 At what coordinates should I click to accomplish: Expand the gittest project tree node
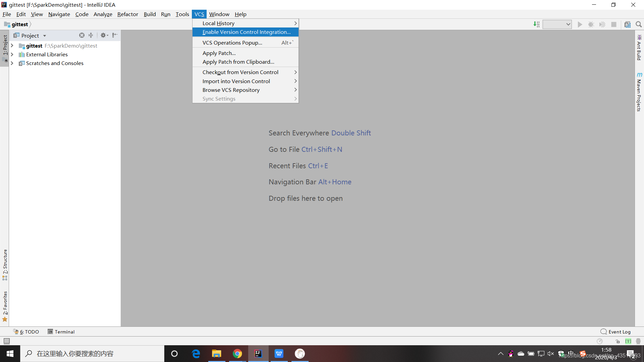point(11,45)
